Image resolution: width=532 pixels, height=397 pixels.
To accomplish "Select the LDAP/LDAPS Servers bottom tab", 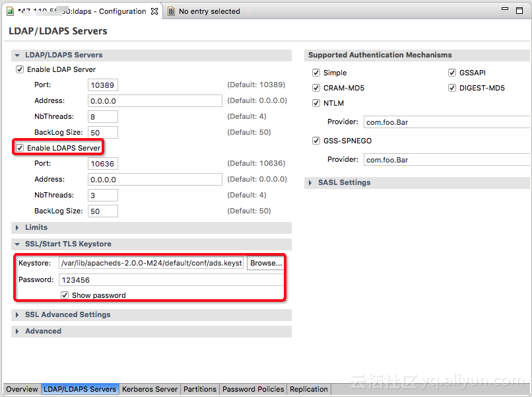I will pos(80,389).
